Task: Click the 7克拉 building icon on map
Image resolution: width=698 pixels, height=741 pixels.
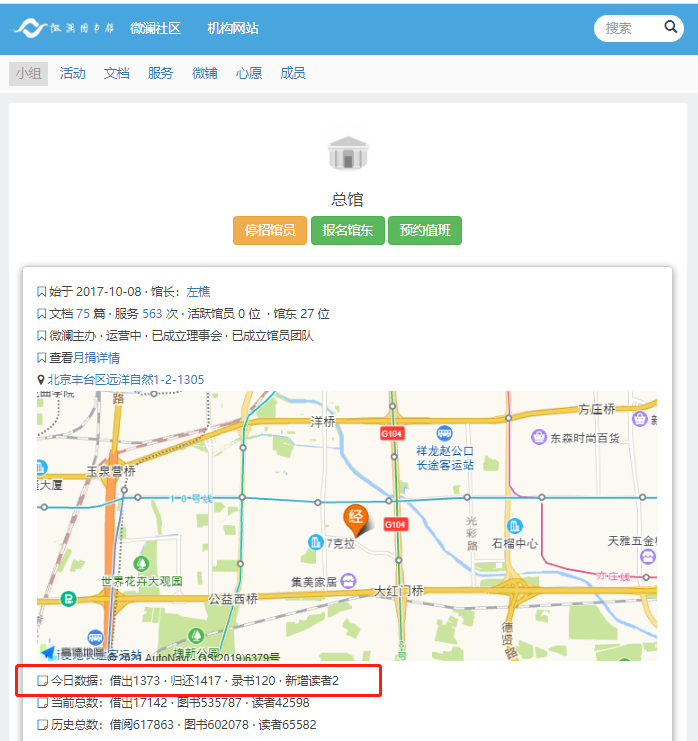Action: pos(316,542)
